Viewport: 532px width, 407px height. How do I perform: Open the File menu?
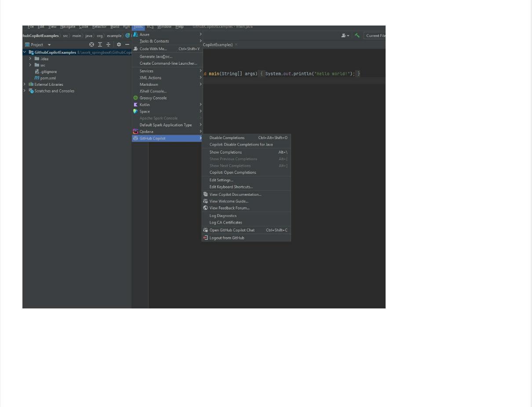pos(31,27)
